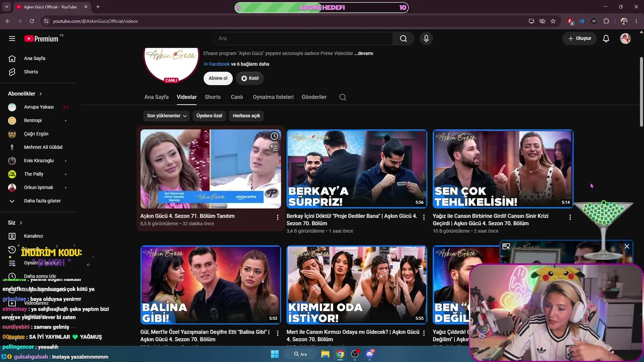The height and width of the screenshot is (362, 644).
Task: Open File Explorer from the taskbar
Action: click(x=326, y=354)
